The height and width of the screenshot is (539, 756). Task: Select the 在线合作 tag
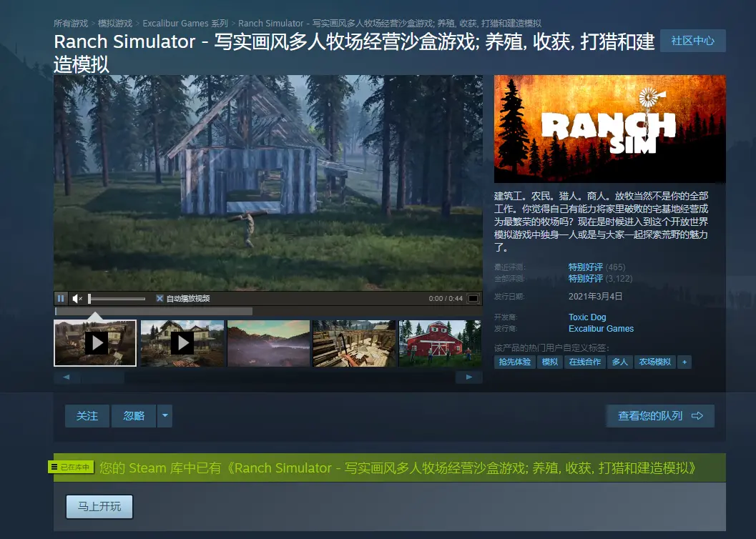(x=585, y=362)
